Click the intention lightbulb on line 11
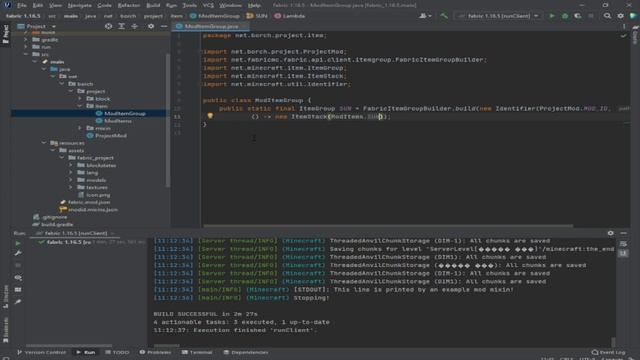Image resolution: width=640 pixels, height=360 pixels. pos(210,116)
